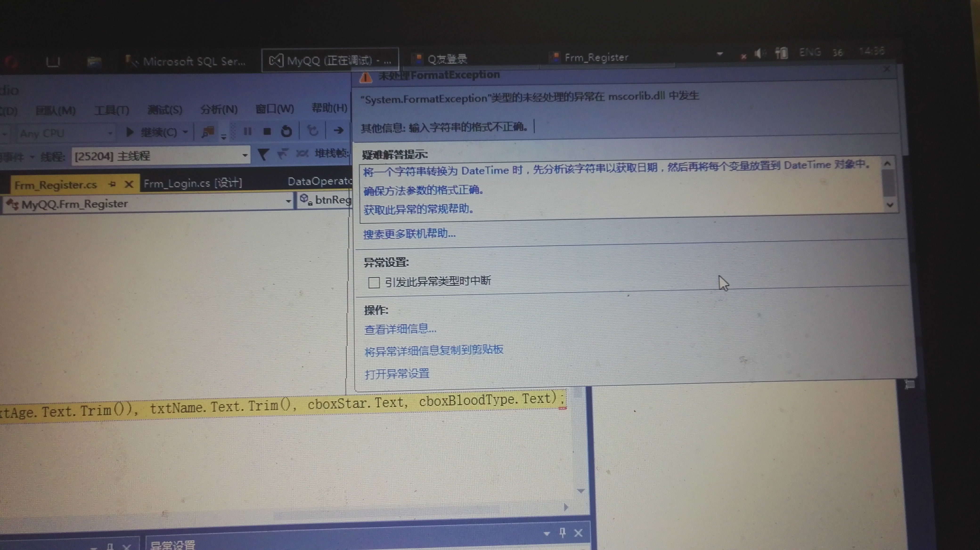Viewport: 980px width, 550px height.
Task: Click the Frm_Register taskbar window
Action: tap(589, 58)
